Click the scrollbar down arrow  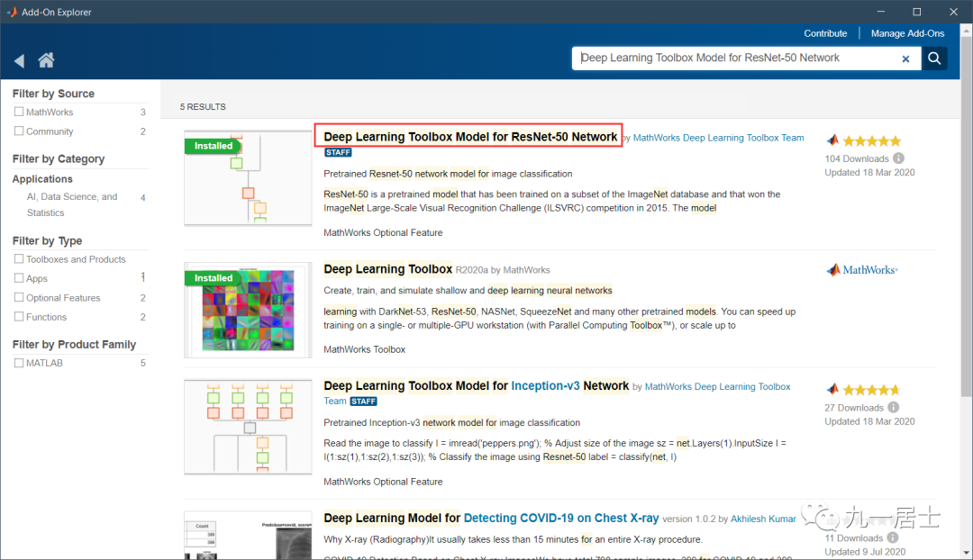966,553
